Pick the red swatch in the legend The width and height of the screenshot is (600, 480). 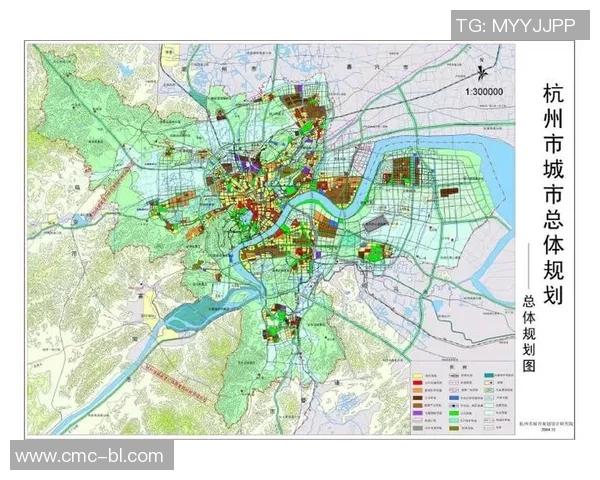tap(417, 383)
